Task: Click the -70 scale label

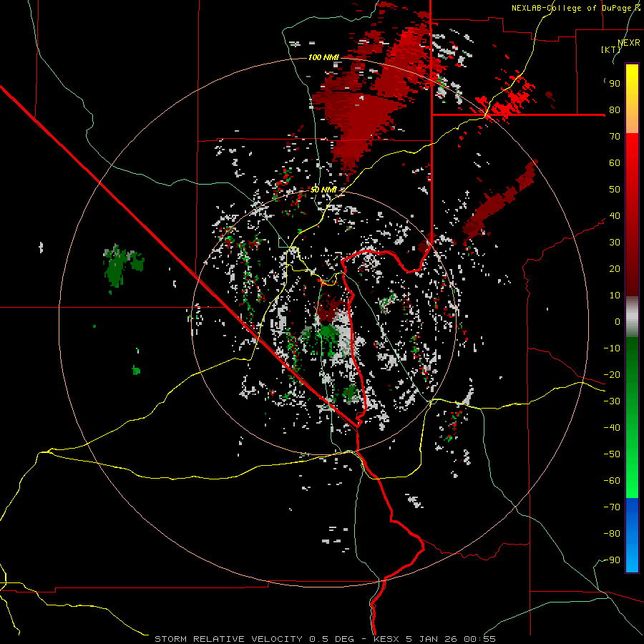Action: click(x=612, y=507)
